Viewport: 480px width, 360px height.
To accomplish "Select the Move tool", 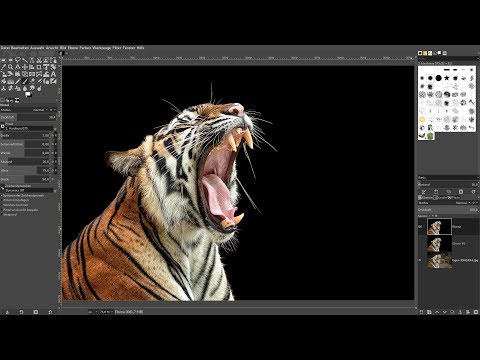I will pyautogui.click(x=25, y=67).
